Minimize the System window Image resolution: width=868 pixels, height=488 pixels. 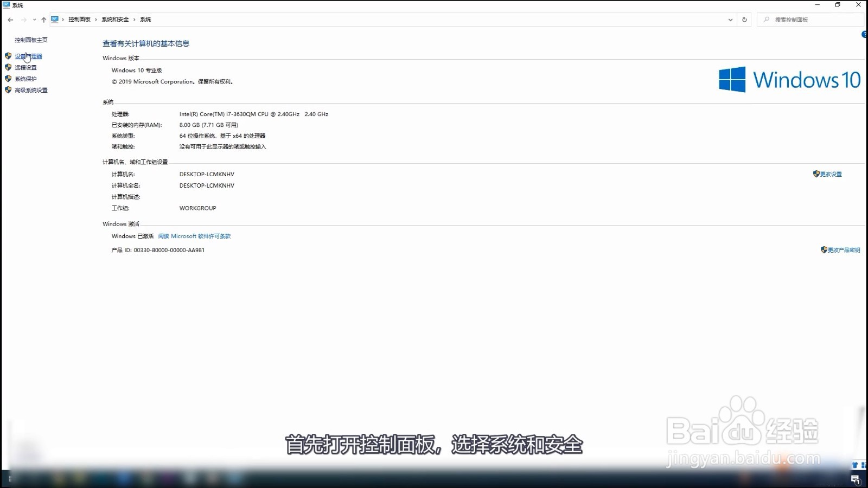coord(817,5)
